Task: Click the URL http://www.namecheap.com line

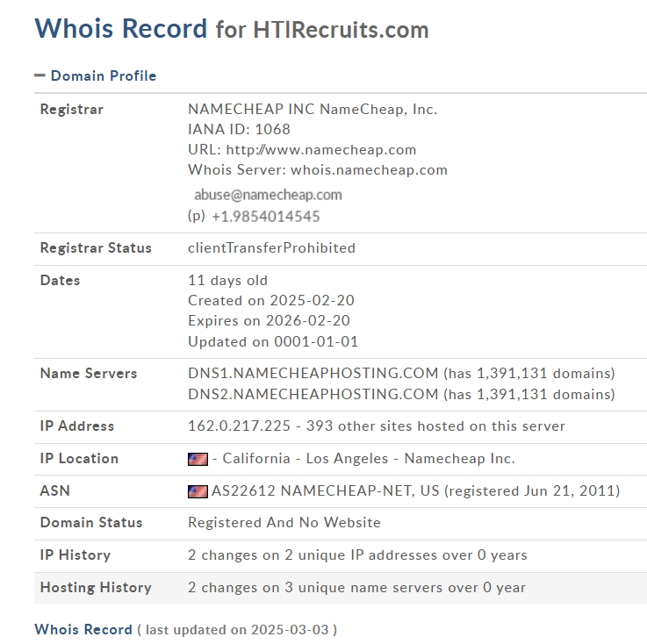Action: [302, 150]
